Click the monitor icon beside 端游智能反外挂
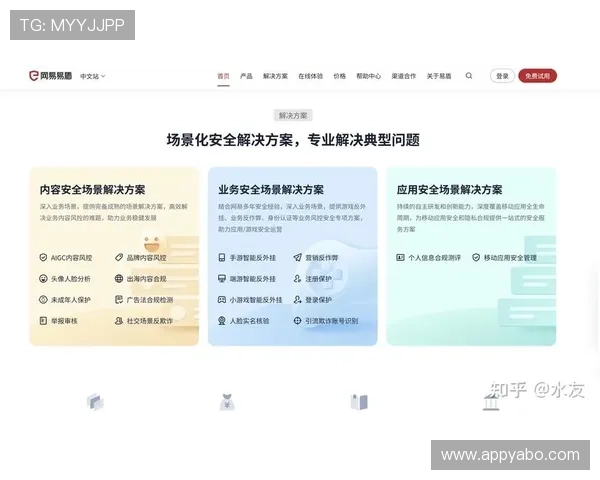The height and width of the screenshot is (480, 600). 222,278
